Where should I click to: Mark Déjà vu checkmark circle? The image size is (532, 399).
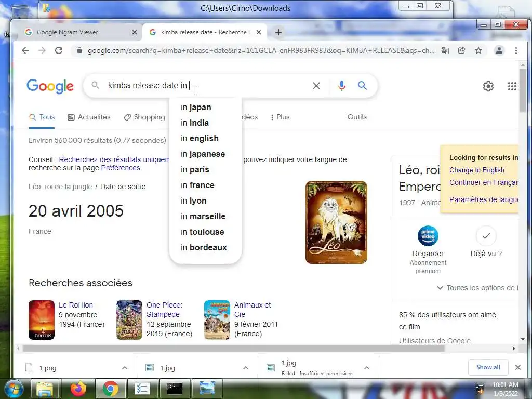[x=486, y=236]
